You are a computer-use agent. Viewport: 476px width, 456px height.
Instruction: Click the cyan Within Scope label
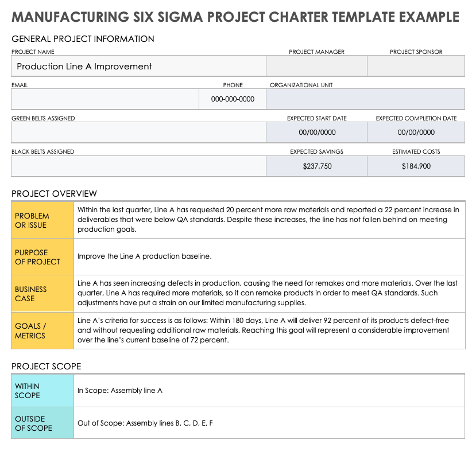(x=42, y=391)
